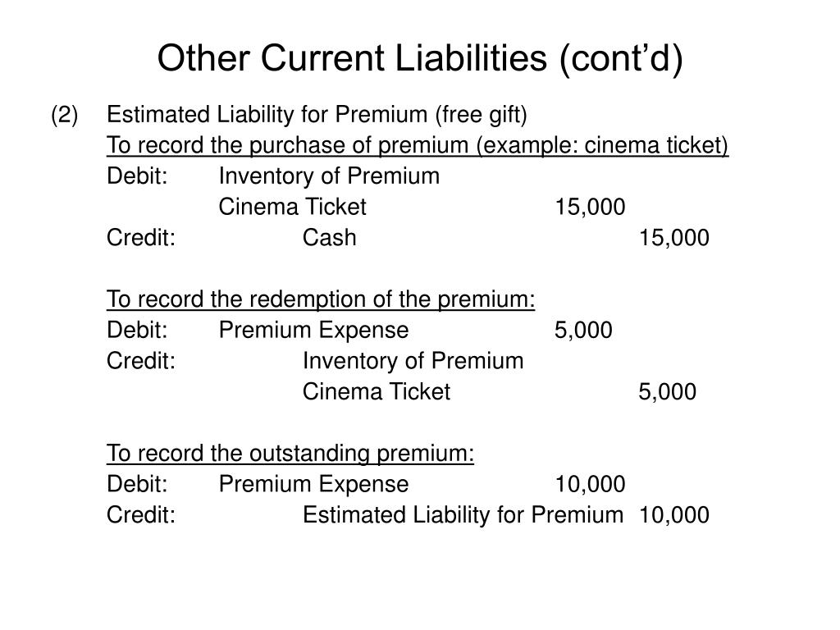The height and width of the screenshot is (630, 840).
Task: Click the underlined redemption of the premium line
Action: [x=321, y=299]
